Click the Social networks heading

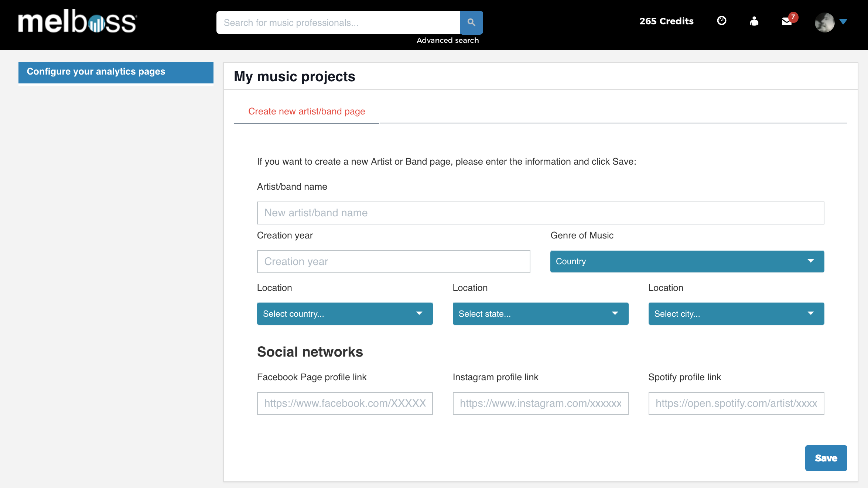tap(310, 352)
